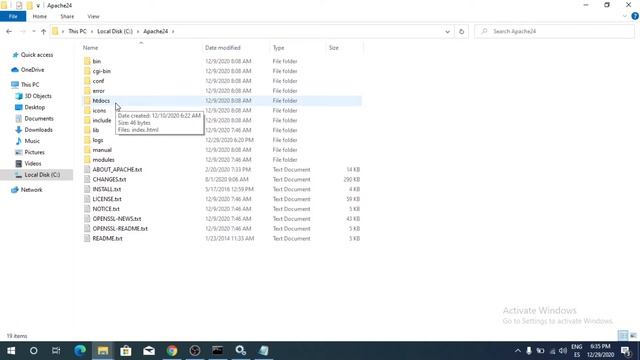
Task: Select the cgi-bin folder icon
Action: coord(87,71)
